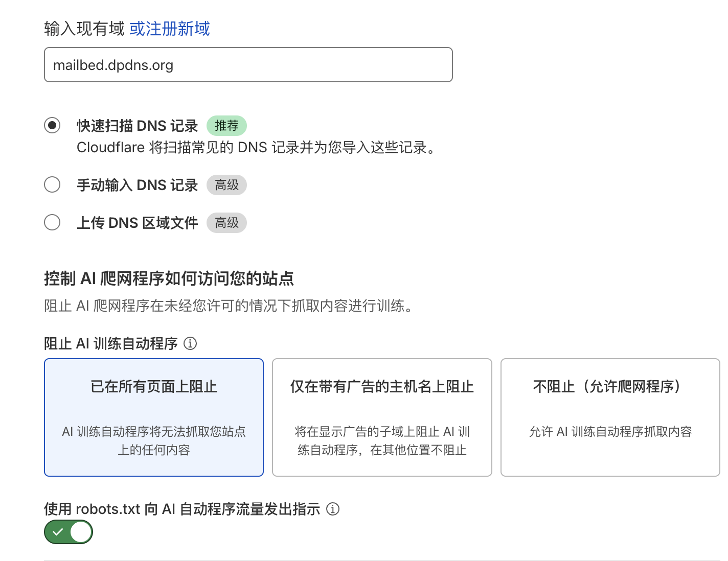This screenshot has height=561, width=728.
Task: Click the 手动输入 DNS 记录 label text
Action: 137,185
